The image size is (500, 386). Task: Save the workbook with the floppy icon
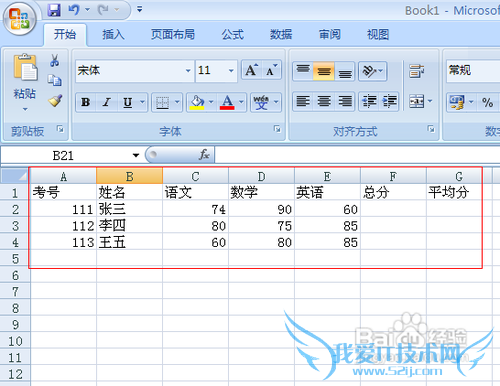tap(54, 10)
